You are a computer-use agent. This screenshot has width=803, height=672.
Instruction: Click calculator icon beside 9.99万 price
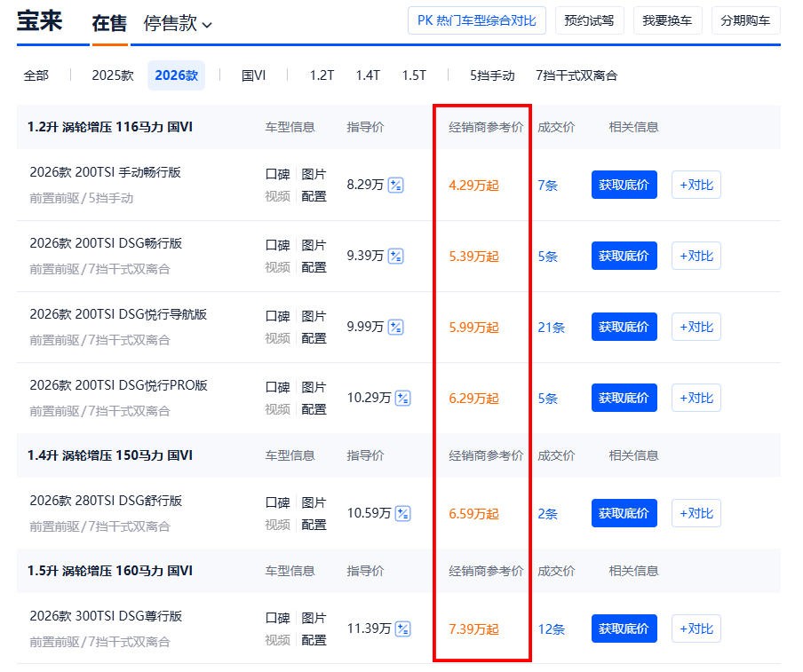coord(396,328)
